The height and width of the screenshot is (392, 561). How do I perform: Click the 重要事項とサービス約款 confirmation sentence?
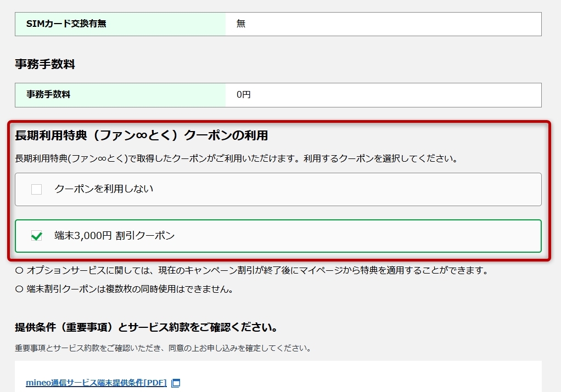(x=163, y=348)
